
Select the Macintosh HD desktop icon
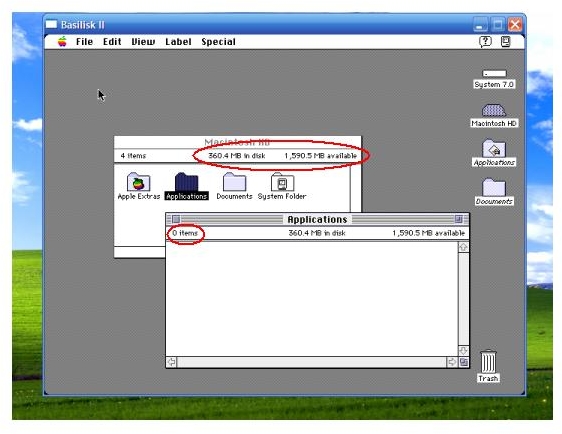pos(494,110)
